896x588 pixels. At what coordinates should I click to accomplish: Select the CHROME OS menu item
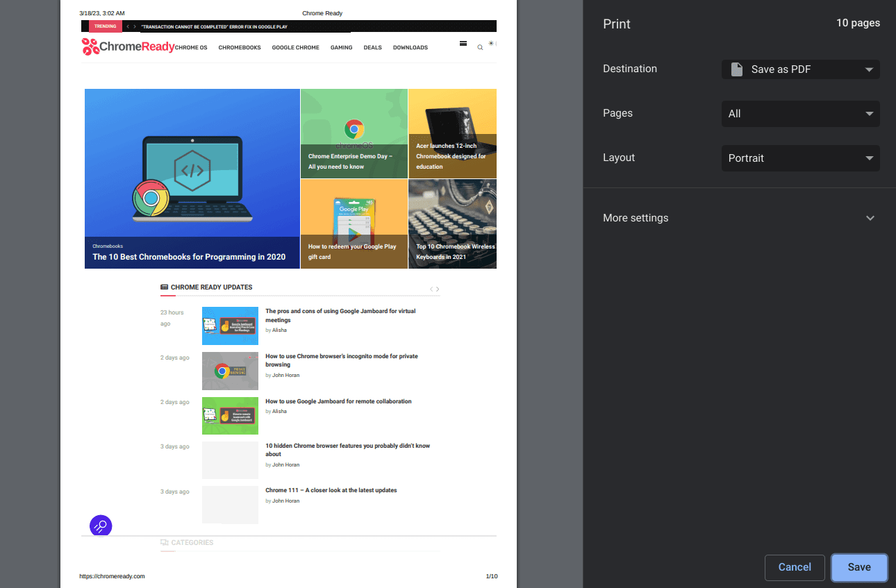(191, 48)
